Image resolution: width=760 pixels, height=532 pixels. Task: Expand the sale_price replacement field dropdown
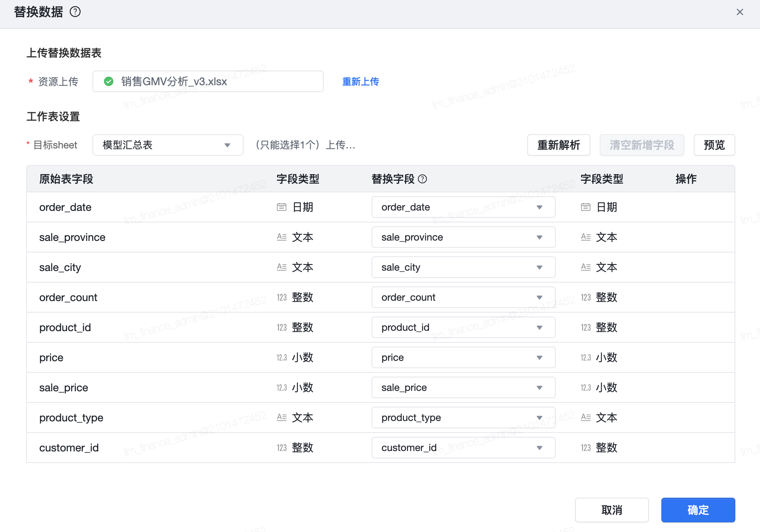point(463,387)
